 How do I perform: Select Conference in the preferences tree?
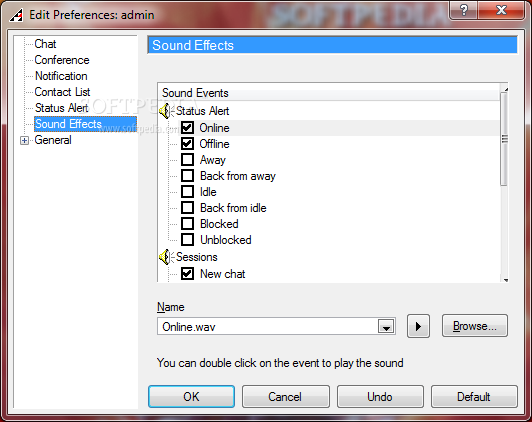(x=62, y=60)
